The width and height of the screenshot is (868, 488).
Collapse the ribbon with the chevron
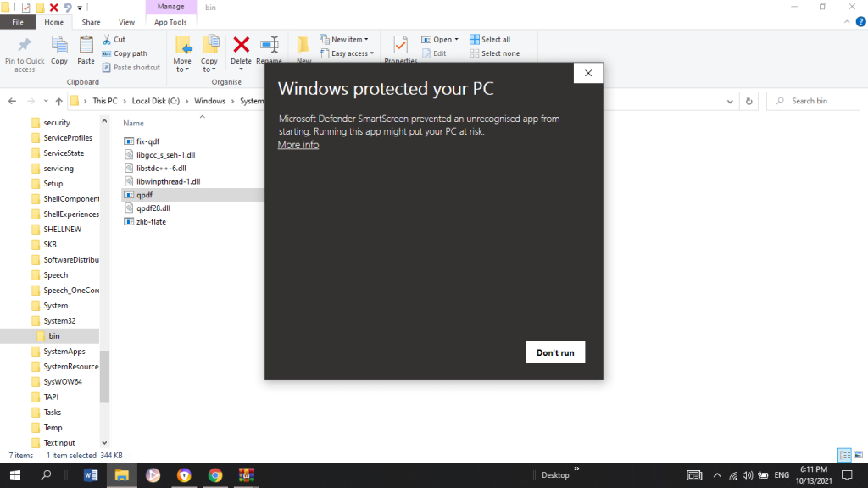[x=847, y=21]
